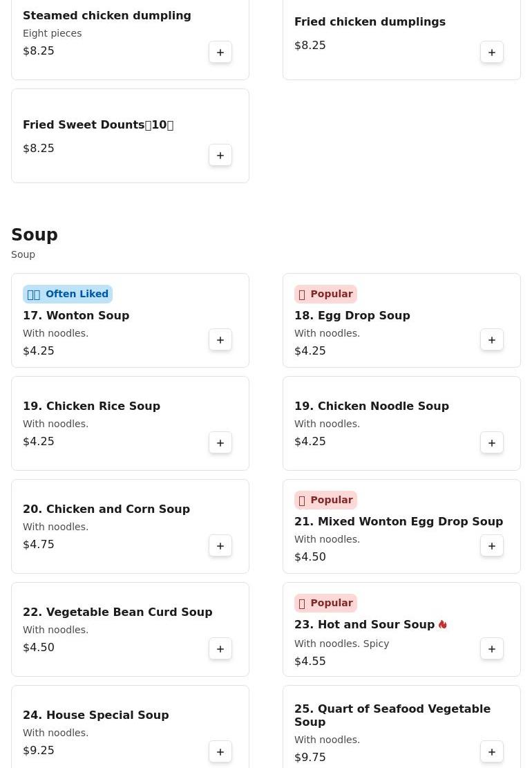Image resolution: width=532 pixels, height=768 pixels.
Task: Add Vegetable Bean Curd Soup to cart
Action: coord(220,649)
